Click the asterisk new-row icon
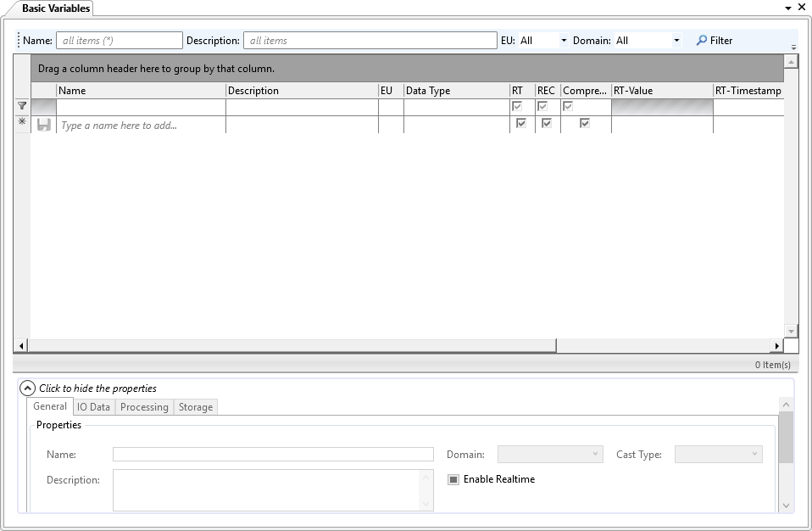 (21, 122)
